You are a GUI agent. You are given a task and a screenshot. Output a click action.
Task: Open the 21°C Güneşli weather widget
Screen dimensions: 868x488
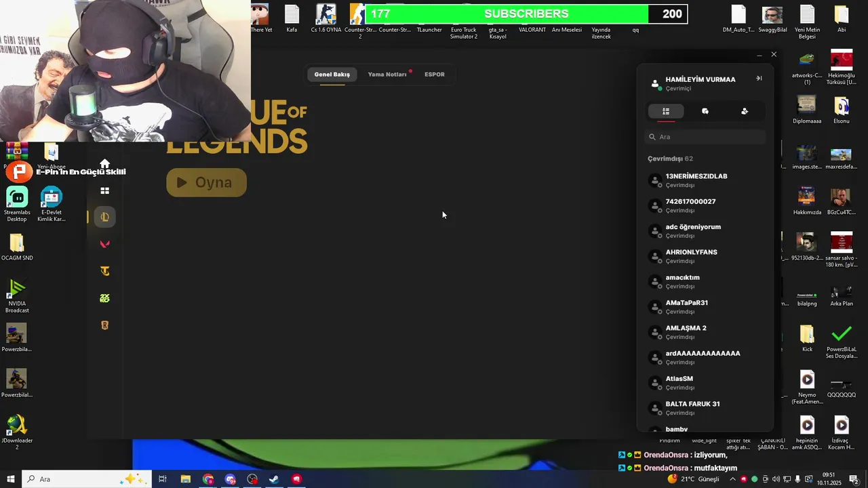[693, 479]
